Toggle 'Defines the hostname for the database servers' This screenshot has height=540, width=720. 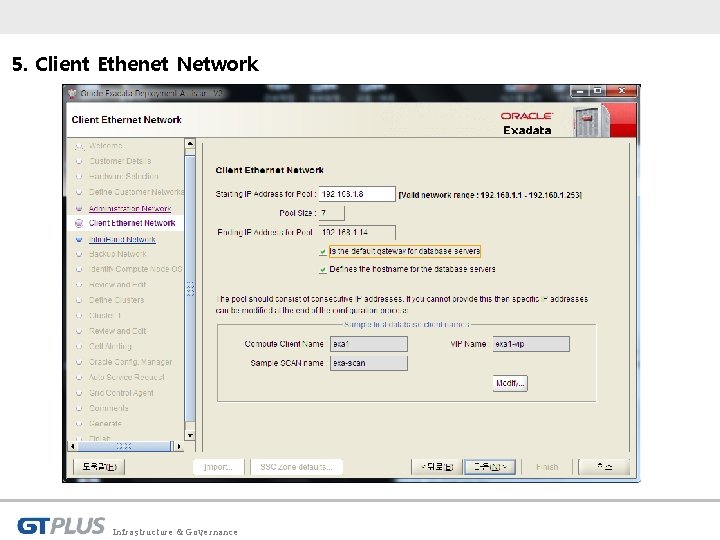click(323, 270)
